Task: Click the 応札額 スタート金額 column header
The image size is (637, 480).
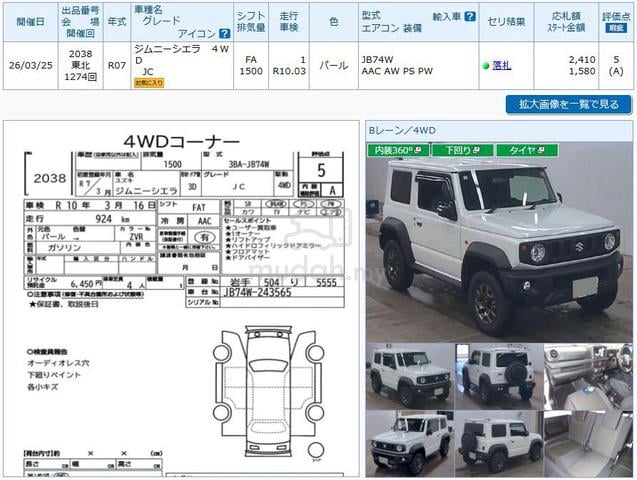Action: [566, 22]
